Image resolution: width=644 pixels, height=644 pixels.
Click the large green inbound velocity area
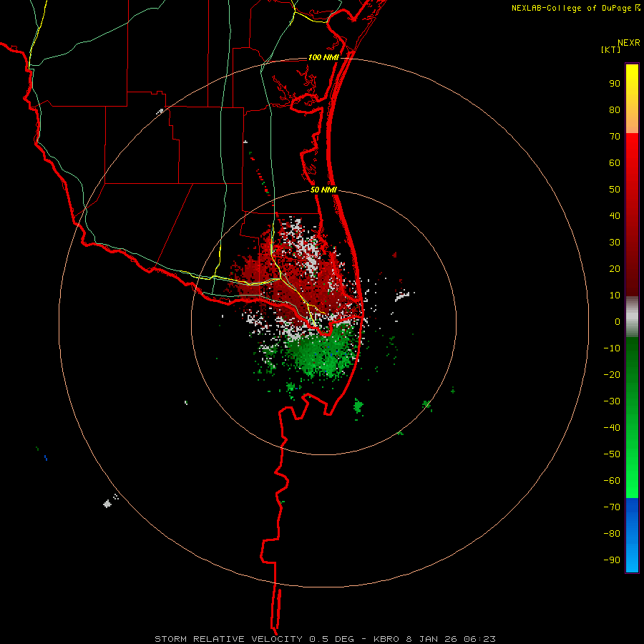click(324, 351)
